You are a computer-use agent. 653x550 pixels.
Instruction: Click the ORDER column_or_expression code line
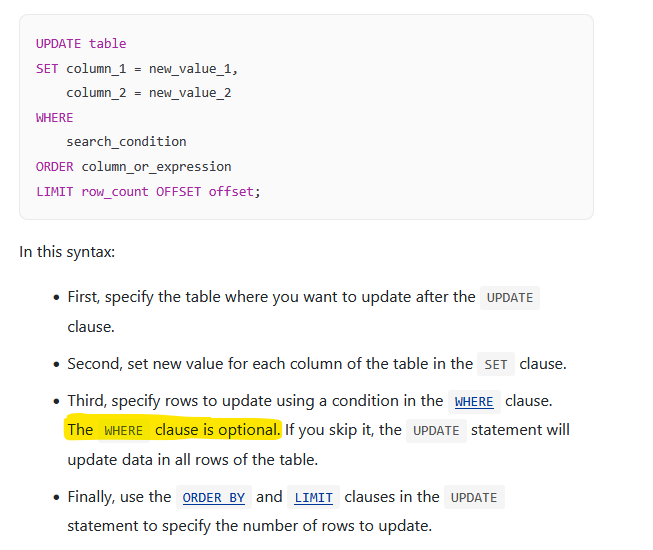133,167
